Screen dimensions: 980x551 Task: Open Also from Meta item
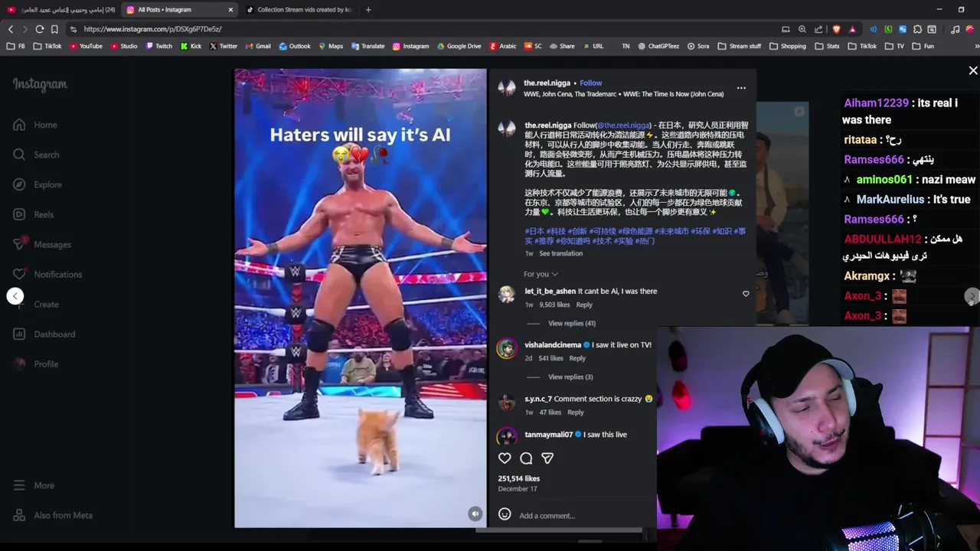point(53,515)
